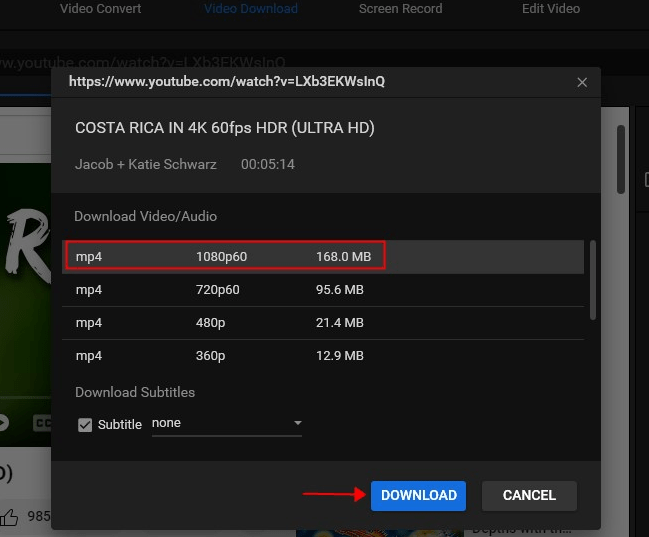Toggle the Subtitle checkbox
The width and height of the screenshot is (649, 537).
point(85,425)
